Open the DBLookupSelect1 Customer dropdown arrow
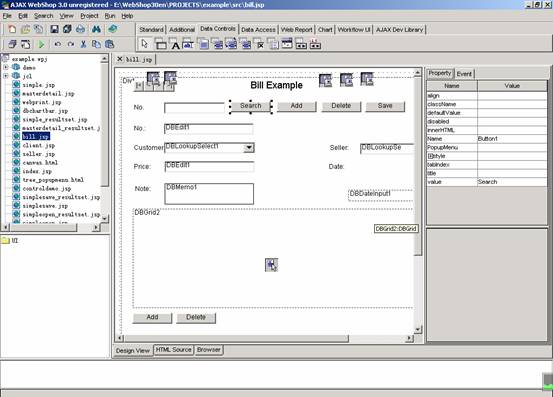The height and width of the screenshot is (397, 553). coord(249,147)
